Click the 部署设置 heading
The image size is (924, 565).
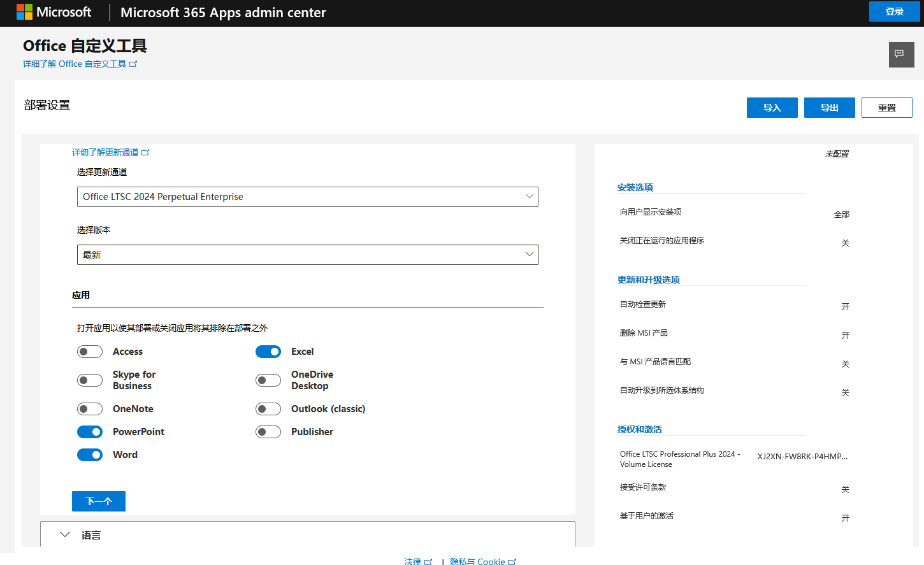[47, 105]
